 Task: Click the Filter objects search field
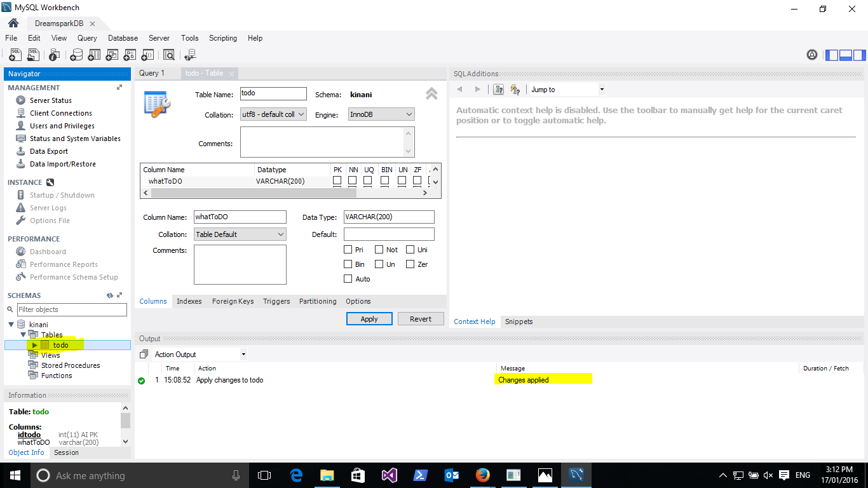(71, 309)
